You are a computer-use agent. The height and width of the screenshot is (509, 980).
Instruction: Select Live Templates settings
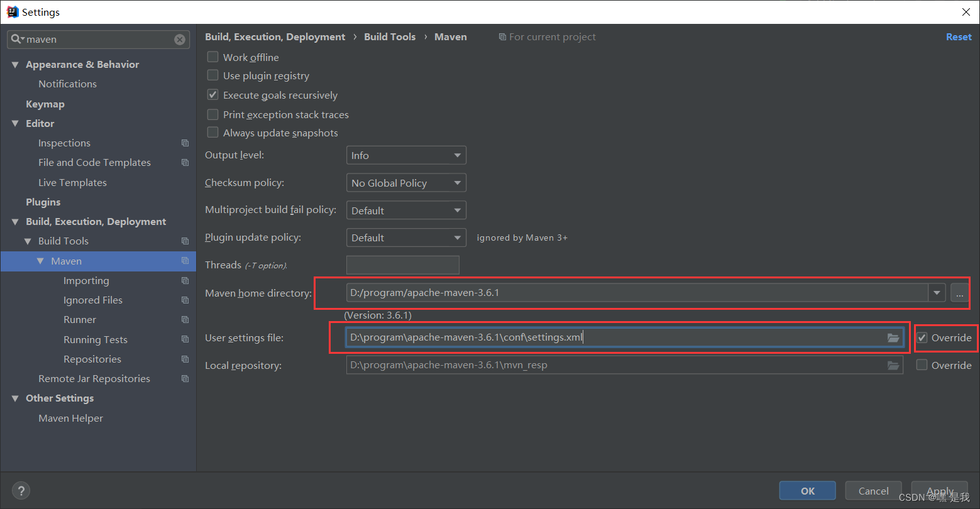coord(72,183)
